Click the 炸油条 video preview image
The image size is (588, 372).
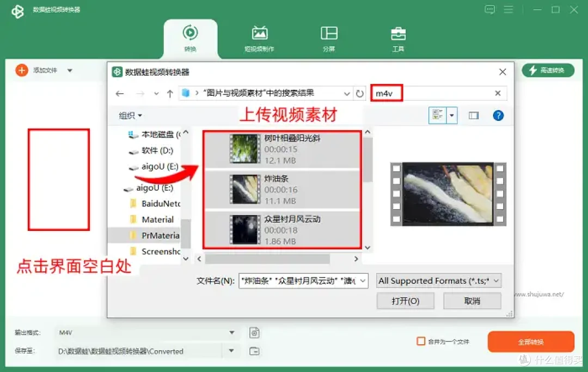[448, 194]
